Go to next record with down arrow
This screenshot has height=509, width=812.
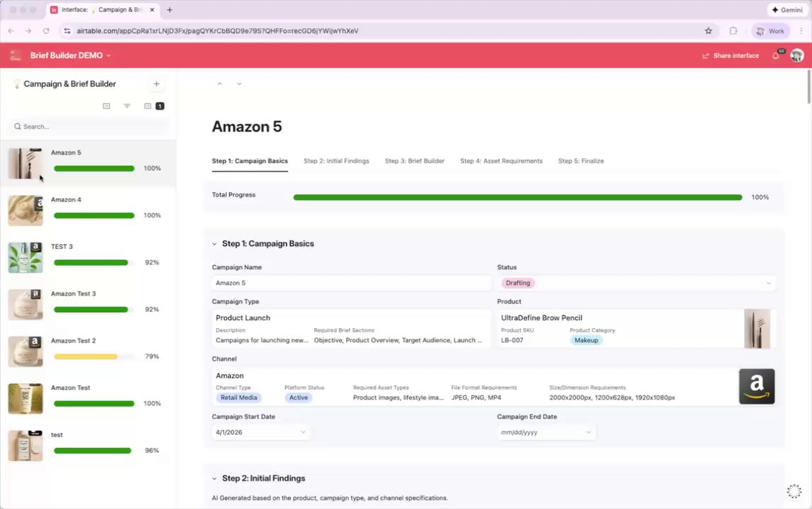pyautogui.click(x=239, y=84)
